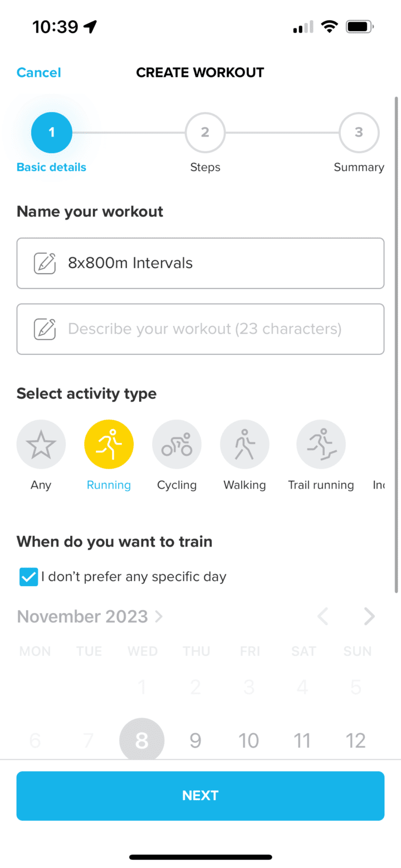Jump to step 3 Summary

point(359,133)
